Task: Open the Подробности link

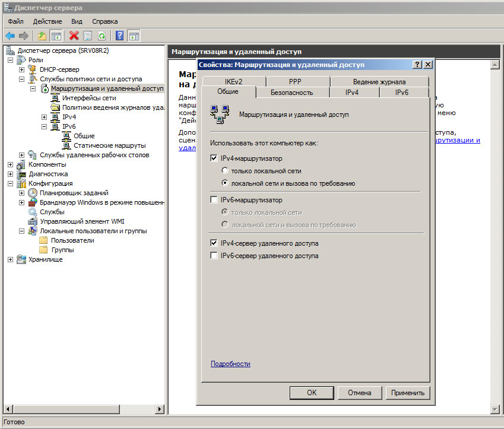Action: click(x=230, y=364)
